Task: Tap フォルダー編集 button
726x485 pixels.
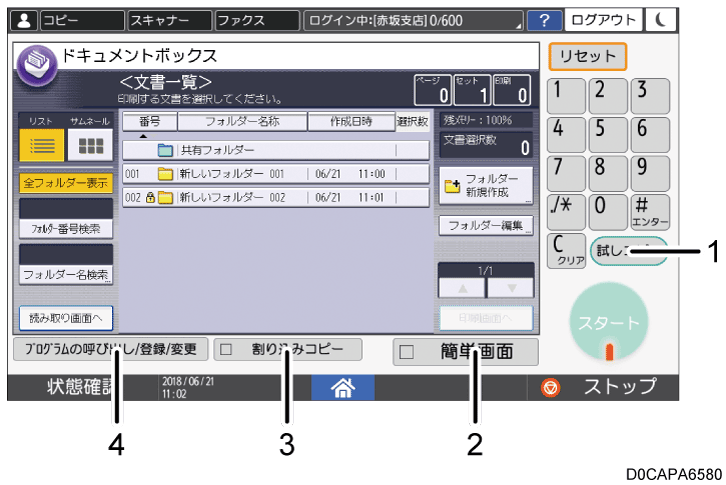Action: click(x=486, y=226)
